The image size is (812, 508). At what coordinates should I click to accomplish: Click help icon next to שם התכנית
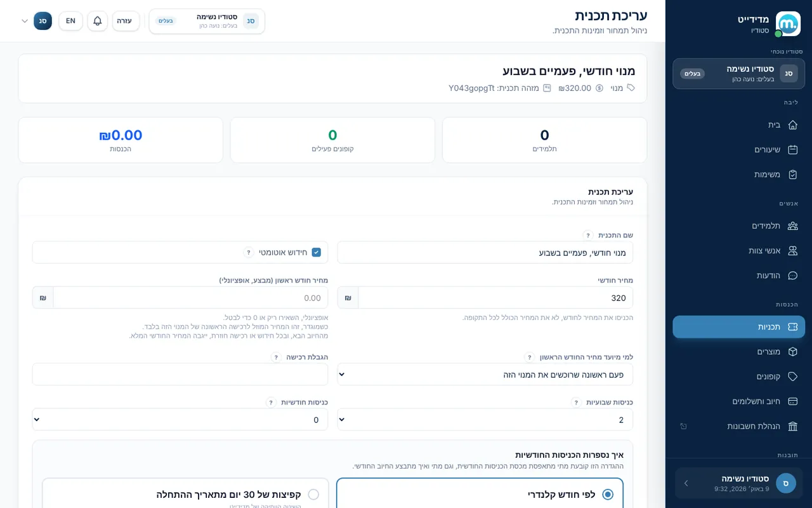point(588,235)
